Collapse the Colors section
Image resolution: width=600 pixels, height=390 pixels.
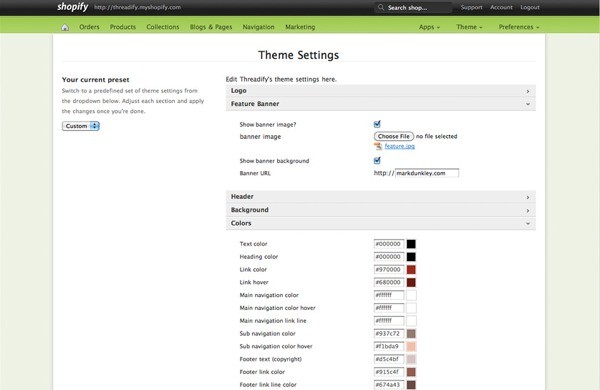pyautogui.click(x=381, y=223)
